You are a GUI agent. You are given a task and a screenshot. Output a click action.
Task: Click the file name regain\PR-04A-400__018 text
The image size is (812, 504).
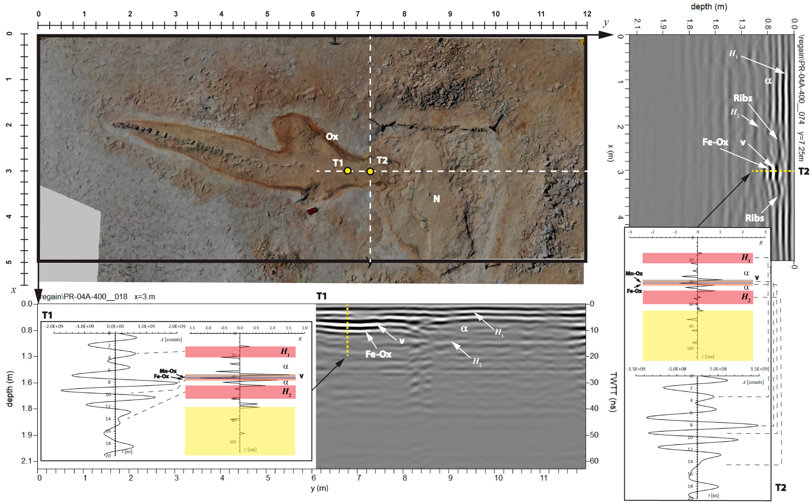click(83, 297)
